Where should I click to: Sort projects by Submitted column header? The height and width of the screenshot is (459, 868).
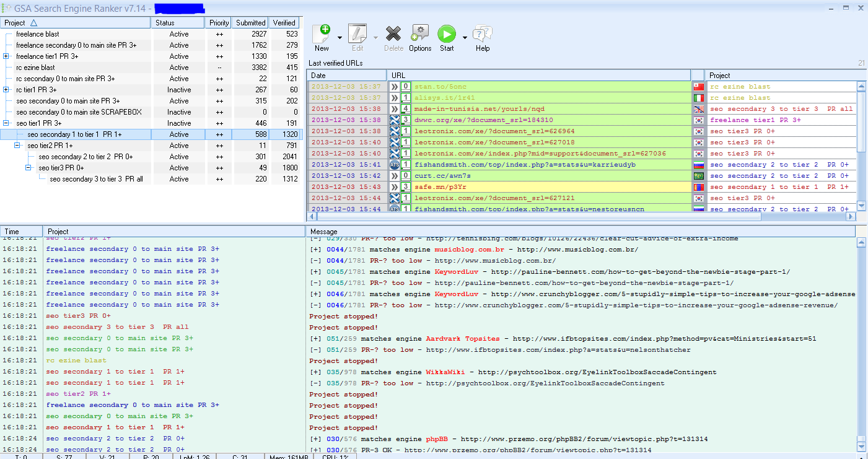click(x=250, y=23)
